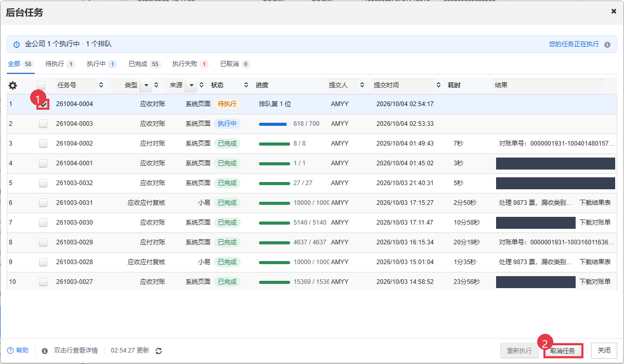This screenshot has height=364, width=624.
Task: Switch to the 已取消 tab
Action: click(235, 64)
